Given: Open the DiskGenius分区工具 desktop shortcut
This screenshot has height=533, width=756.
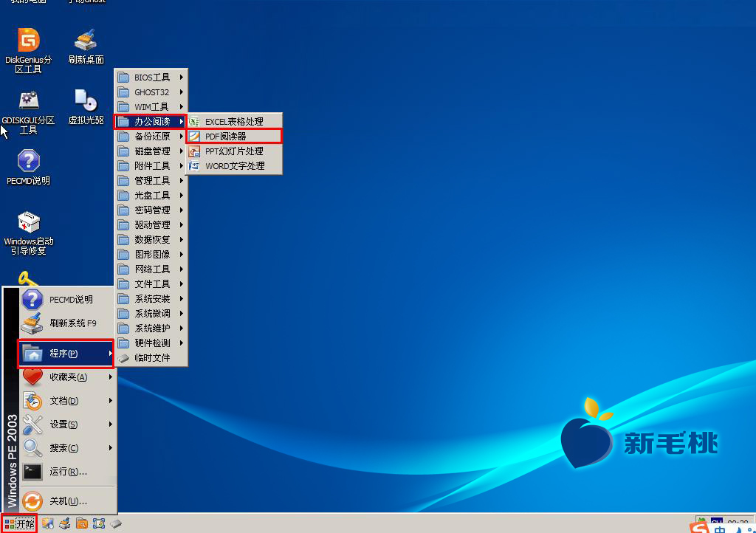Looking at the screenshot, I should [29, 50].
